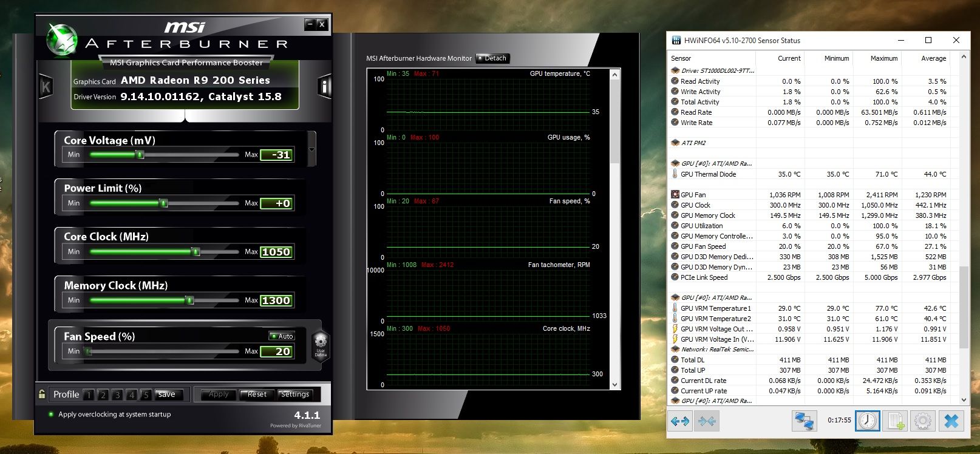Click the Fan Speed value field 20
980x454 pixels.
coord(277,351)
